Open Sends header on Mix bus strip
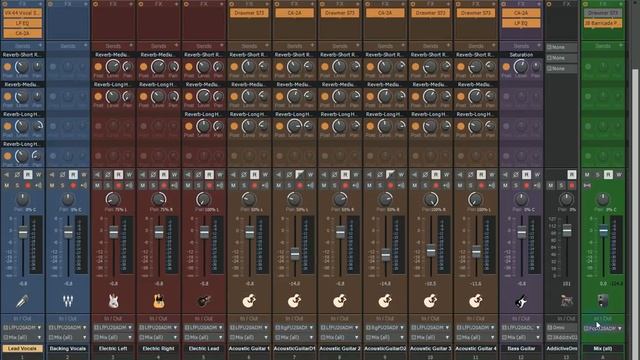 [603, 46]
